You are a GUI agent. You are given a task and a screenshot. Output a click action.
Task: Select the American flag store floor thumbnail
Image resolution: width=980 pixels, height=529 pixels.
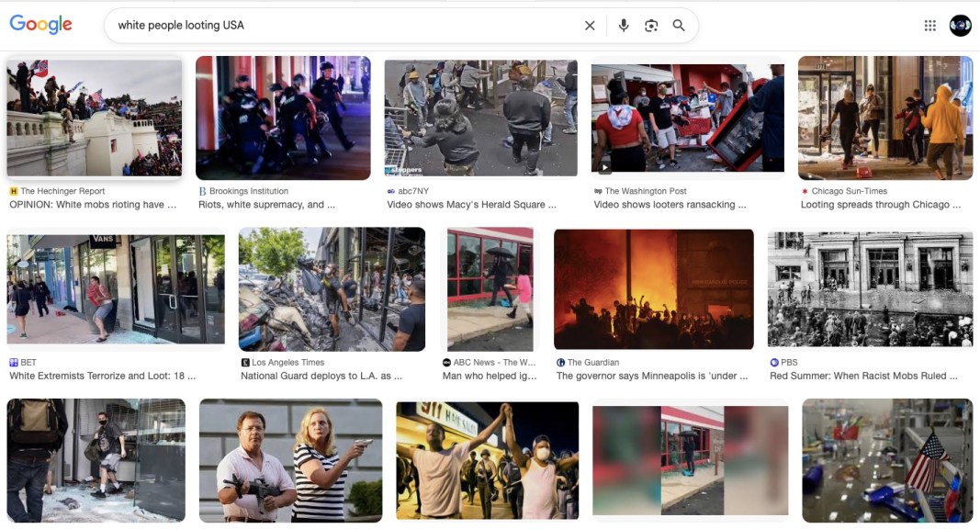[x=886, y=460]
